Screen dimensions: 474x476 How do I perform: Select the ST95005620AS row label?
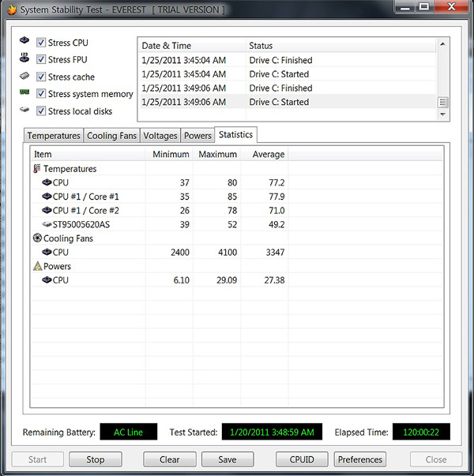tap(81, 224)
